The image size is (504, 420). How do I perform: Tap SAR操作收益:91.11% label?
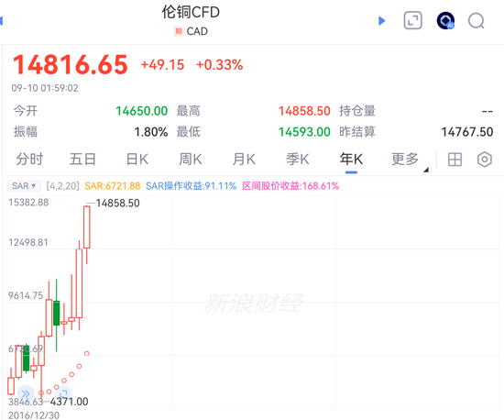[x=191, y=186]
